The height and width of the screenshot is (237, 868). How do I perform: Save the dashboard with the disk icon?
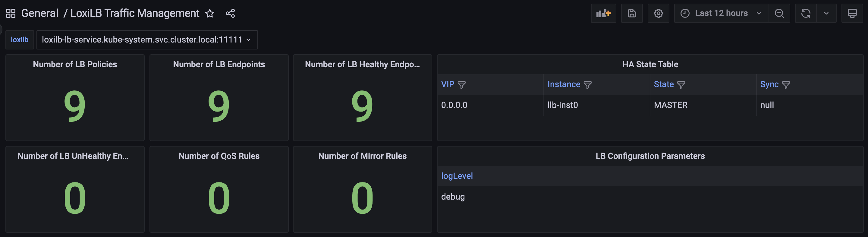[x=632, y=13]
